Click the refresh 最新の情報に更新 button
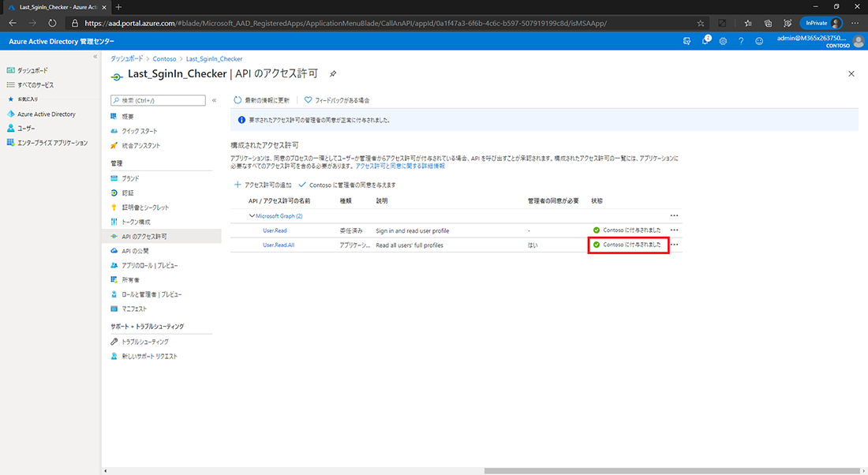The height and width of the screenshot is (475, 868). [x=261, y=100]
